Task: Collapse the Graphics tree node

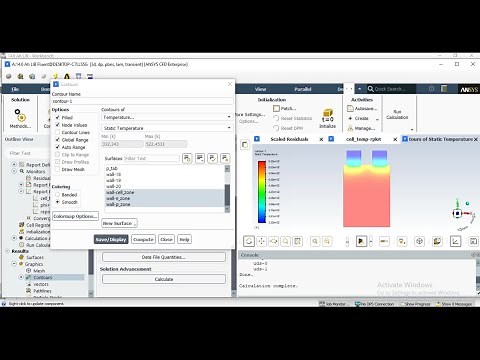Action: click(x=14, y=264)
